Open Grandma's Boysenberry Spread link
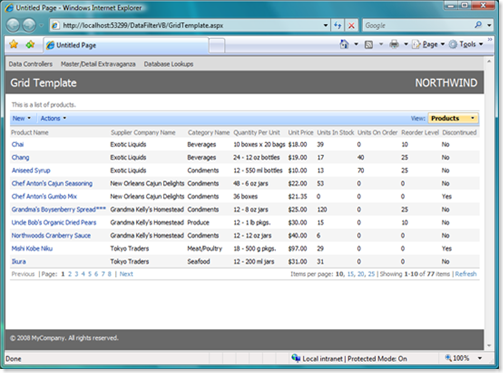Screen dimensions: 503x373 click(59, 209)
